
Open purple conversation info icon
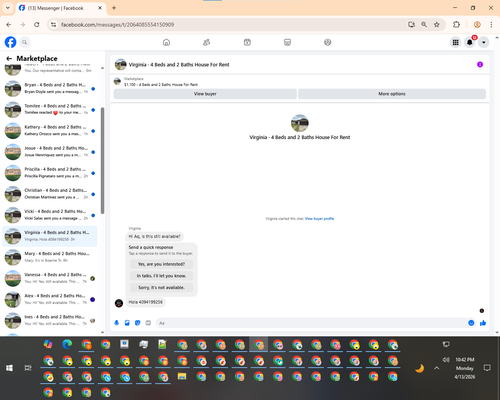coord(480,64)
